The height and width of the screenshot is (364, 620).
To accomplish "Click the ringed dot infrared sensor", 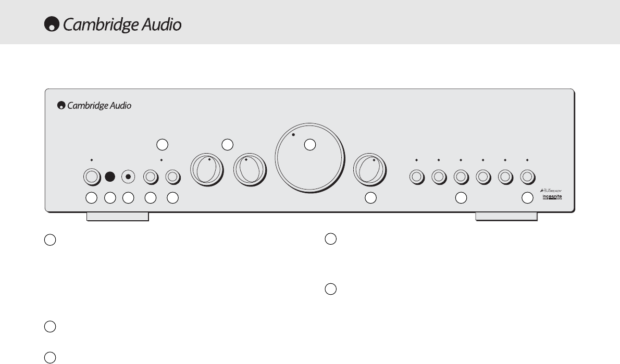I will [x=128, y=177].
